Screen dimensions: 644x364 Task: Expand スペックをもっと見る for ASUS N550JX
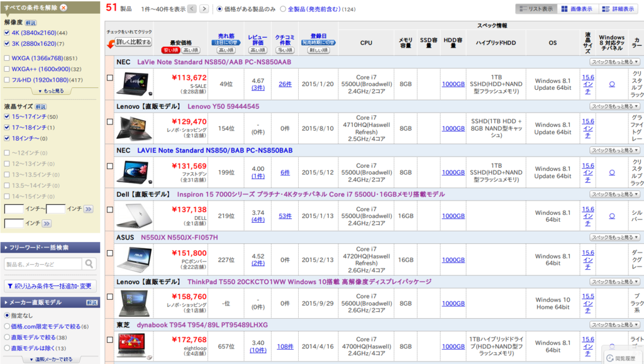[x=615, y=237]
